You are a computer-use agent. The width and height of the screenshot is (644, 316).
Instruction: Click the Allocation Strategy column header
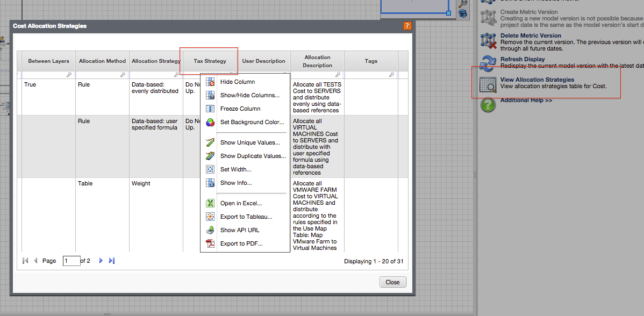(156, 61)
